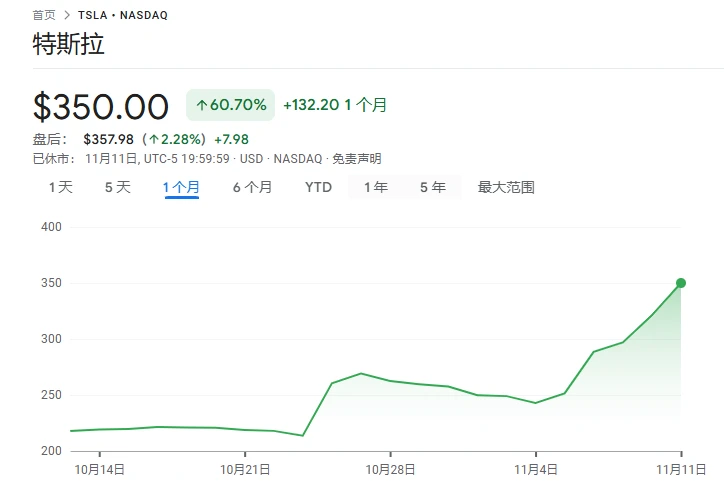
Task: Click the green endpoint dot on the chart
Action: (x=681, y=283)
